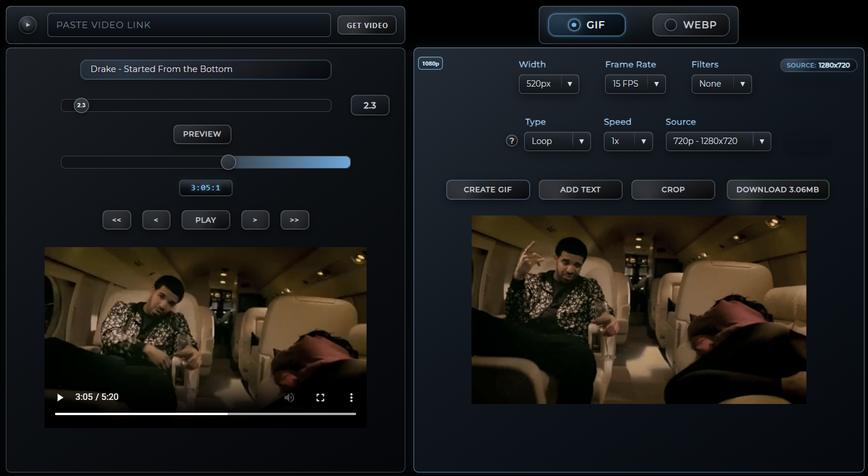Click the Filters label

pyautogui.click(x=705, y=64)
